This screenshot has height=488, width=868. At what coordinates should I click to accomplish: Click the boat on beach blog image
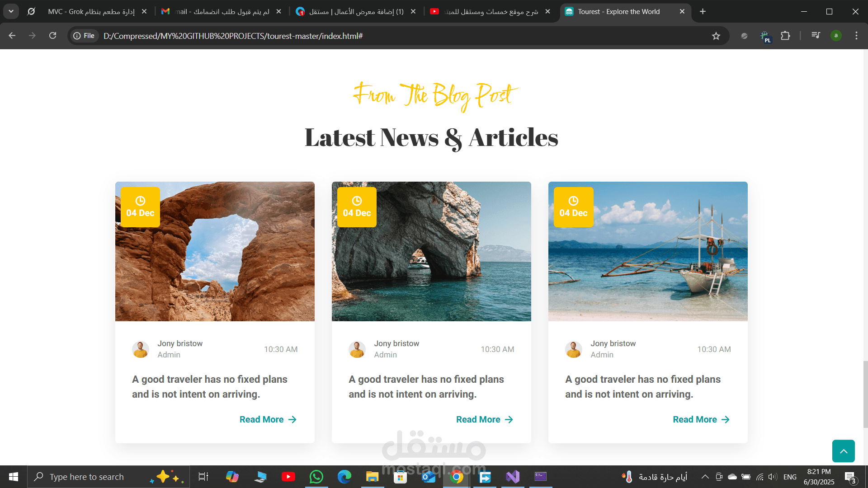tap(648, 251)
